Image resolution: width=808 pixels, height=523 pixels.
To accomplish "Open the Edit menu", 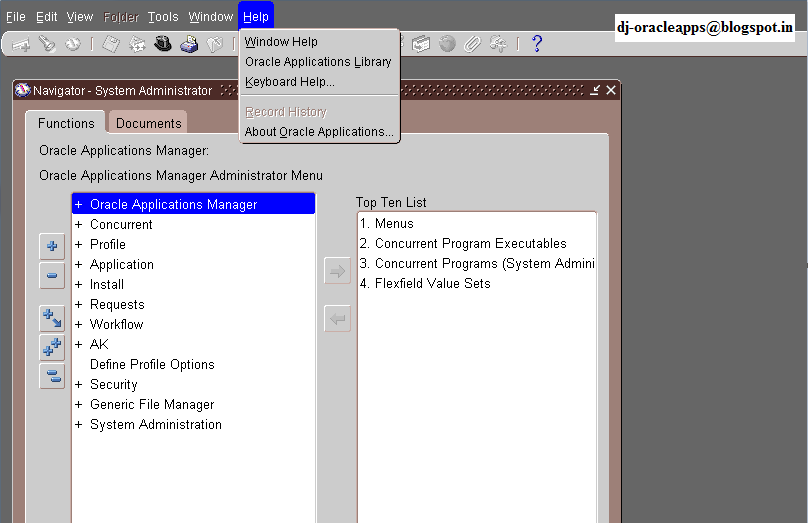I will click(46, 17).
